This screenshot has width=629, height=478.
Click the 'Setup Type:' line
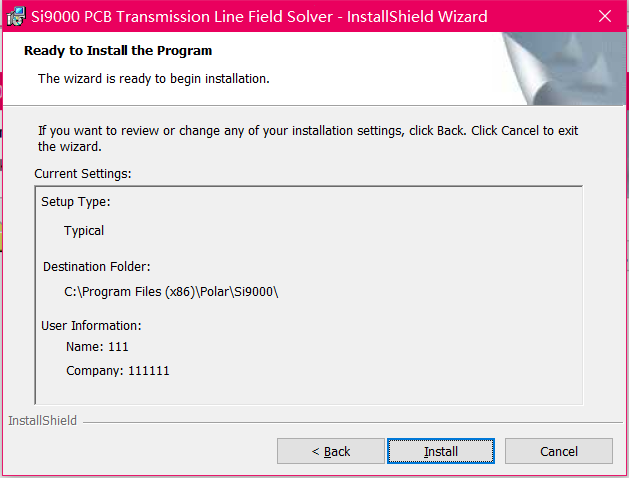[75, 202]
